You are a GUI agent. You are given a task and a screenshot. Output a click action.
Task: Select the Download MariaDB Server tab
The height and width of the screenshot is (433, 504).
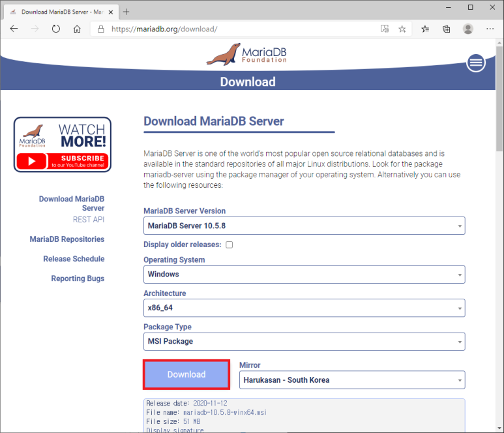tap(61, 12)
